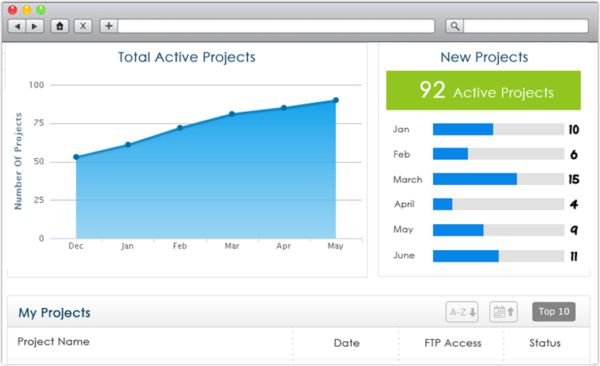The height and width of the screenshot is (366, 600).
Task: Click the 92 Active Projects banner
Action: [x=483, y=90]
